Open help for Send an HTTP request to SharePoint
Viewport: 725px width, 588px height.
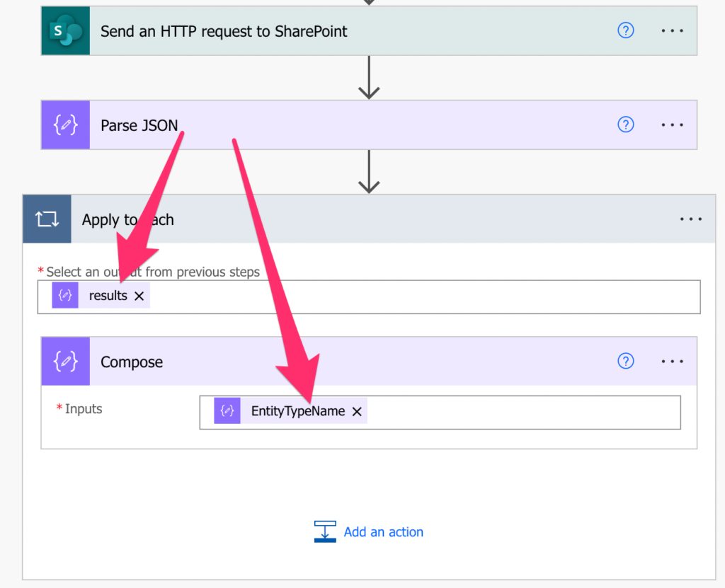625,30
